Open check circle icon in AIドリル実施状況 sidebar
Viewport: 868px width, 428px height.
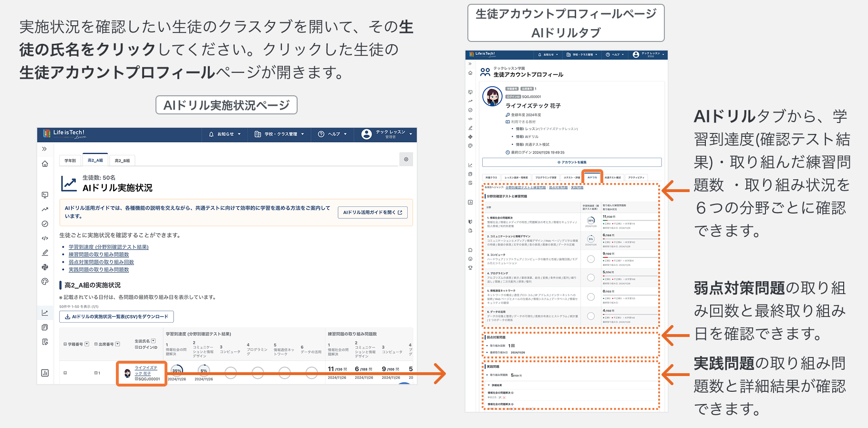[x=45, y=224]
